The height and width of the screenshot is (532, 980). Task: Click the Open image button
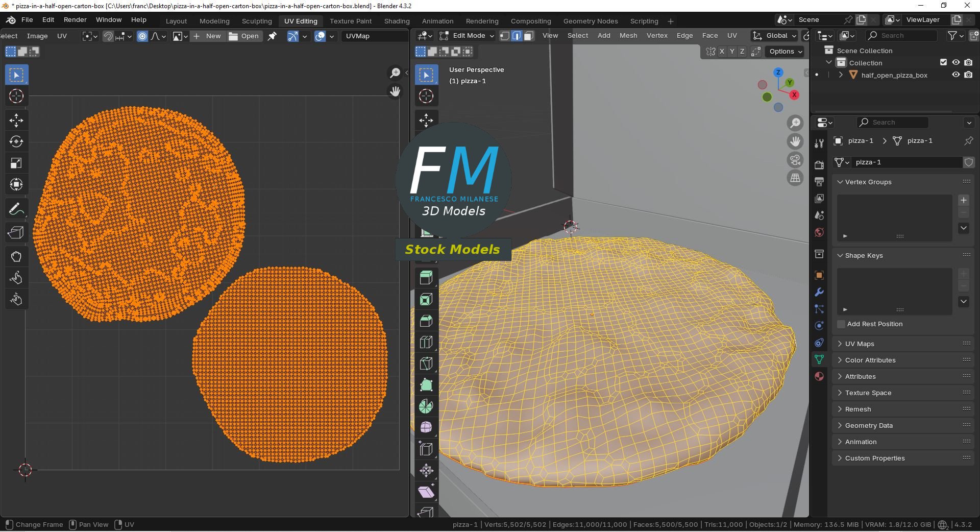click(x=244, y=36)
